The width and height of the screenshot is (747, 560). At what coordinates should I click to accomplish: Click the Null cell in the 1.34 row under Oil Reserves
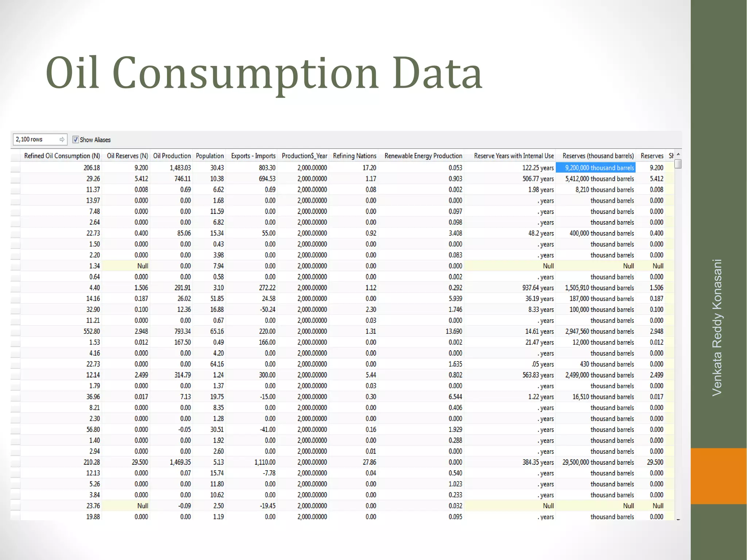(x=126, y=266)
